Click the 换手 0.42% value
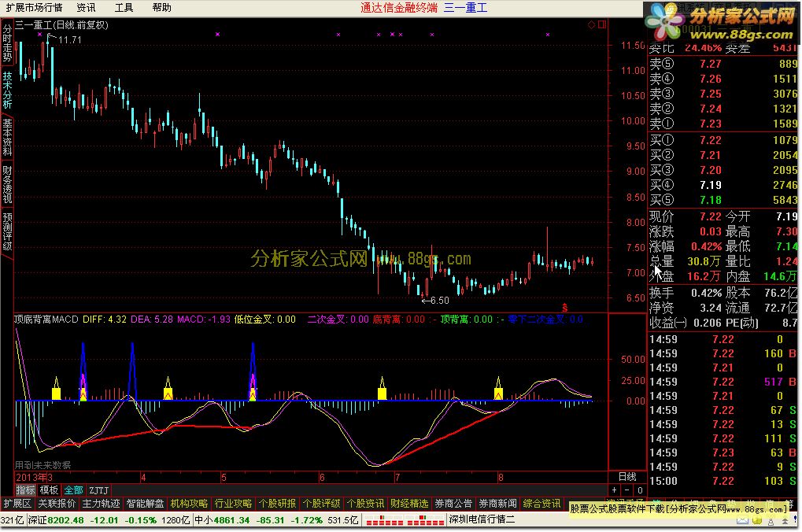 [x=706, y=293]
